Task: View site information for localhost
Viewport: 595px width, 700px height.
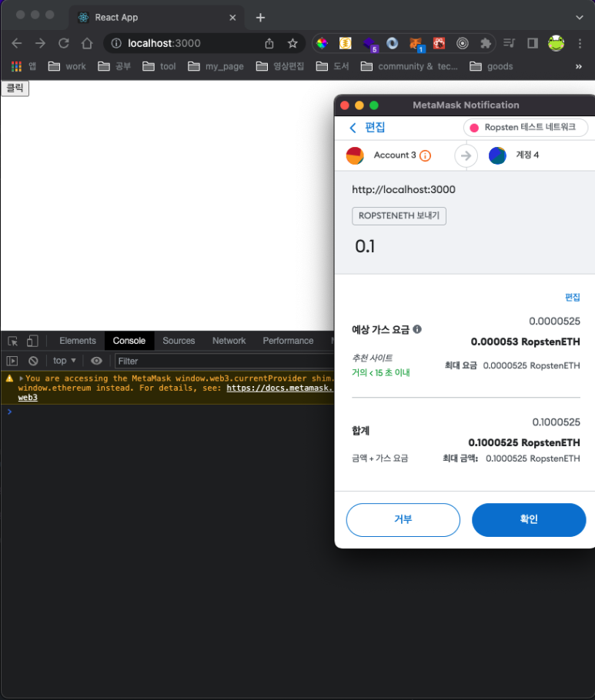Action: coord(116,43)
